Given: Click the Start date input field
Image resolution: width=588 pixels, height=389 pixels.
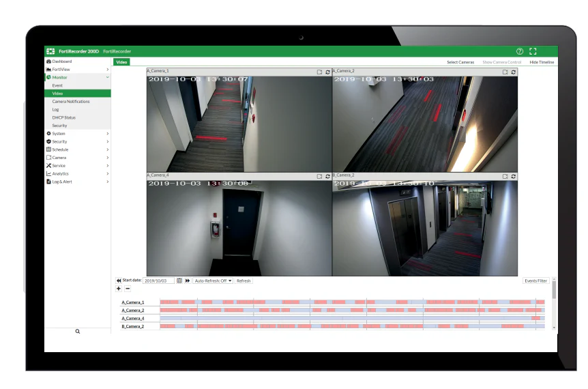Looking at the screenshot, I should [x=159, y=280].
